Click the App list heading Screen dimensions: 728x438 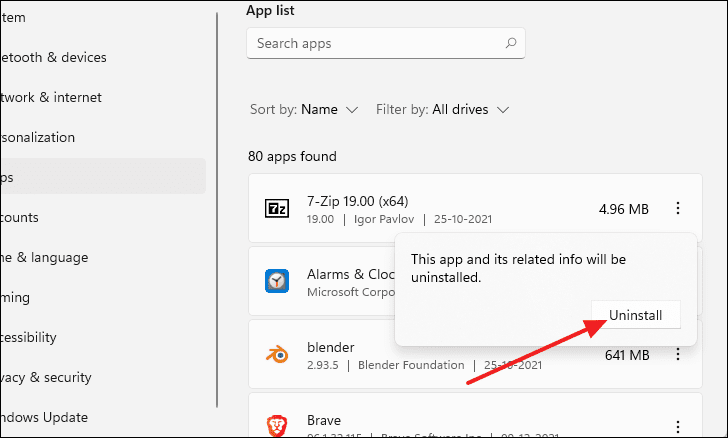tap(270, 10)
